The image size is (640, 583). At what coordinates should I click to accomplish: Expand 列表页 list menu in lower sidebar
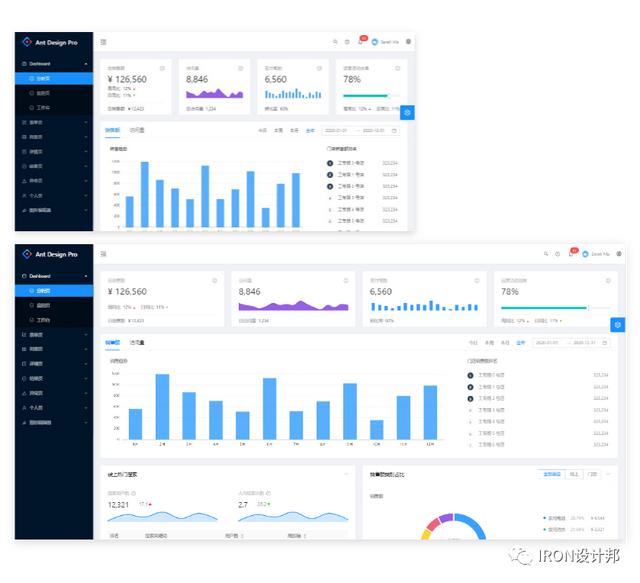coord(54,349)
